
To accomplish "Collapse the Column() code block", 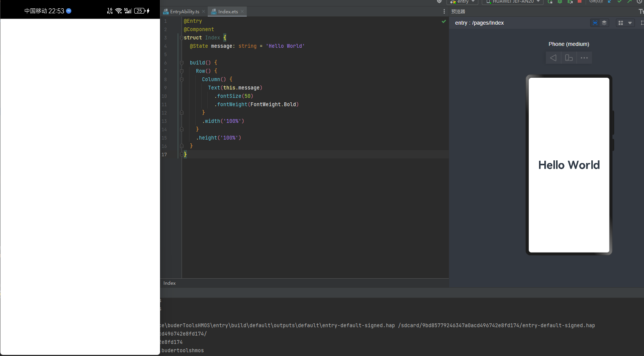I will pyautogui.click(x=182, y=80).
